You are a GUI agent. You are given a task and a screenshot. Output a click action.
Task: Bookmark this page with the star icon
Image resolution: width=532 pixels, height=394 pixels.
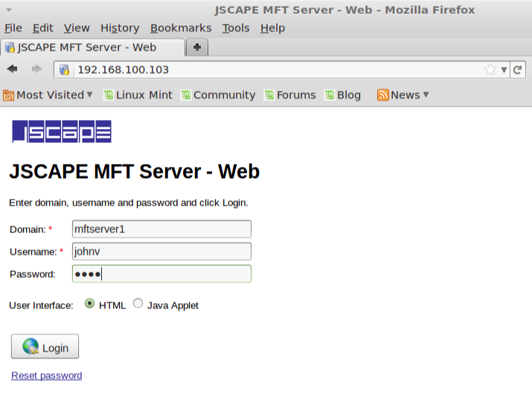tap(490, 69)
